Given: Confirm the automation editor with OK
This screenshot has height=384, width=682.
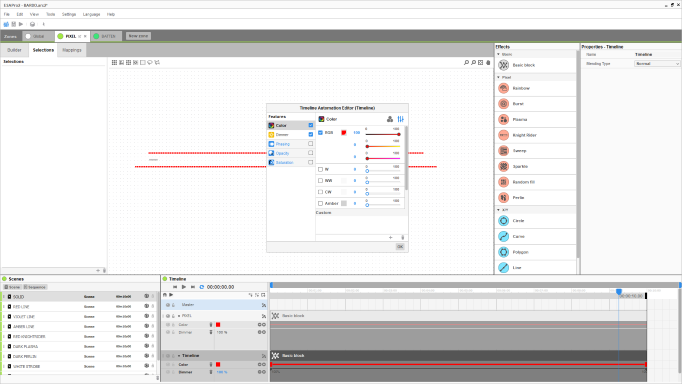Looking at the screenshot, I should pos(400,247).
